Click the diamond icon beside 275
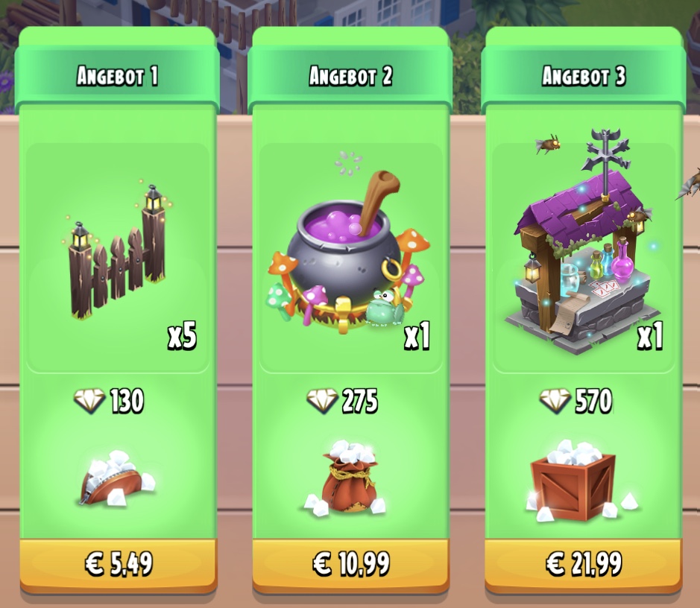The width and height of the screenshot is (700, 608). (x=322, y=400)
